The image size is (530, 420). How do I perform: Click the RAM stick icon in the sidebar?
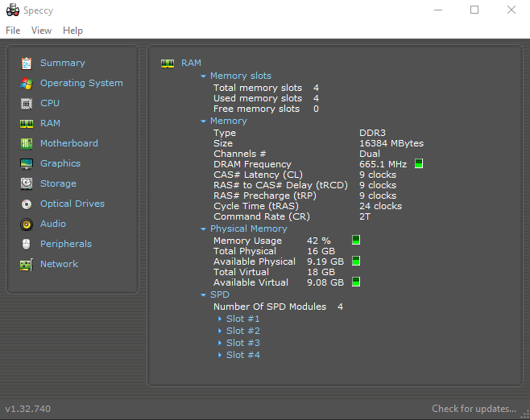(x=27, y=124)
